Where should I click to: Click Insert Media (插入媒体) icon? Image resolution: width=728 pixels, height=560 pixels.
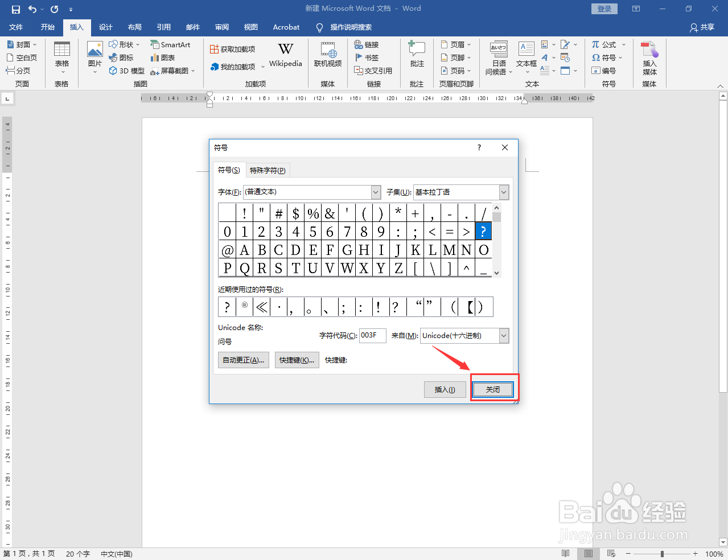coord(649,58)
